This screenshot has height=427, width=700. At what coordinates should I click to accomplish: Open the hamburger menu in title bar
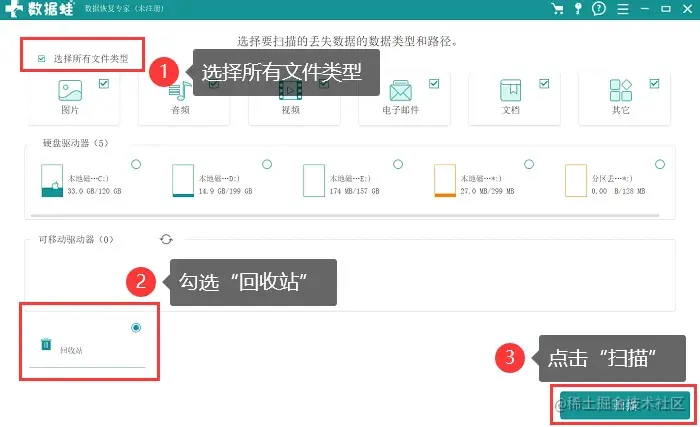(x=623, y=8)
